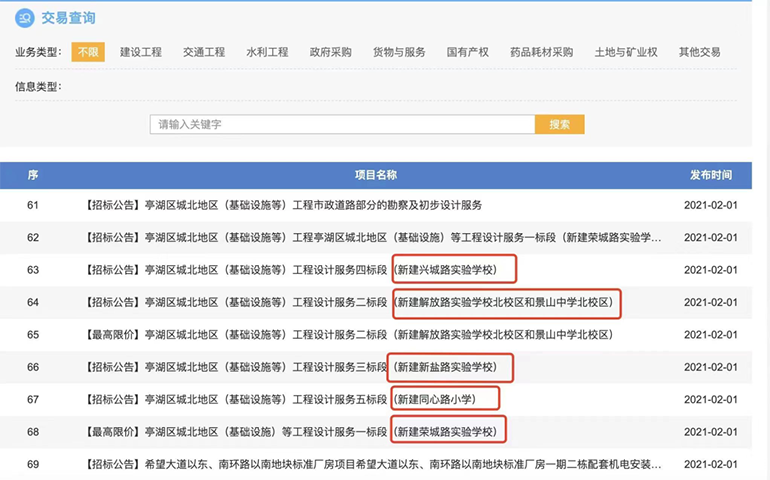Viewport: 770px width, 480px height.
Task: Click the 发布时间 column header
Action: pyautogui.click(x=711, y=175)
